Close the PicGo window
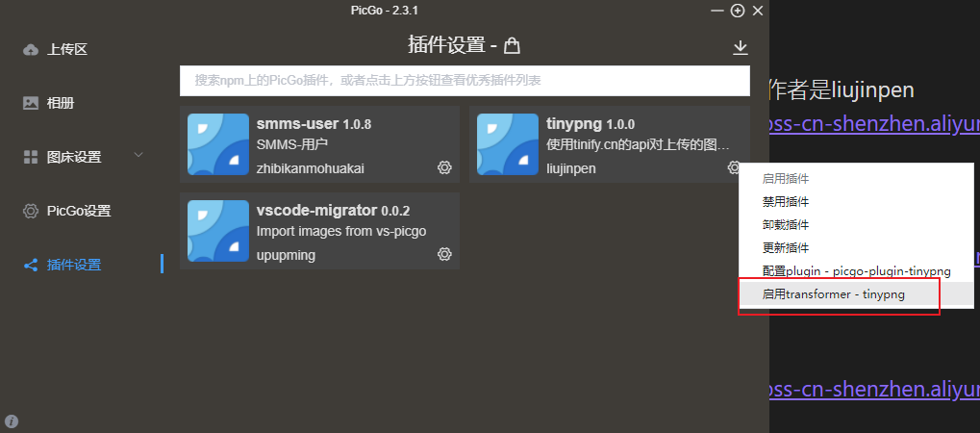980x433 pixels. [x=758, y=11]
